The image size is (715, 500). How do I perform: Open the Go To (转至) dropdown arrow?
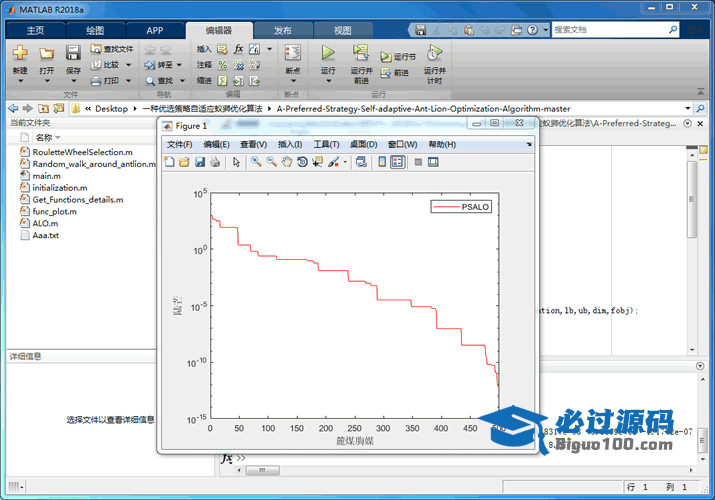click(x=179, y=65)
